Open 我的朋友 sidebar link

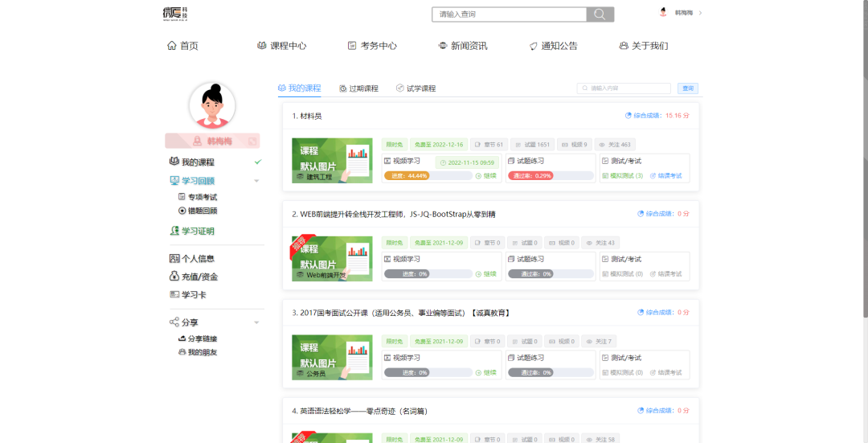click(x=198, y=352)
